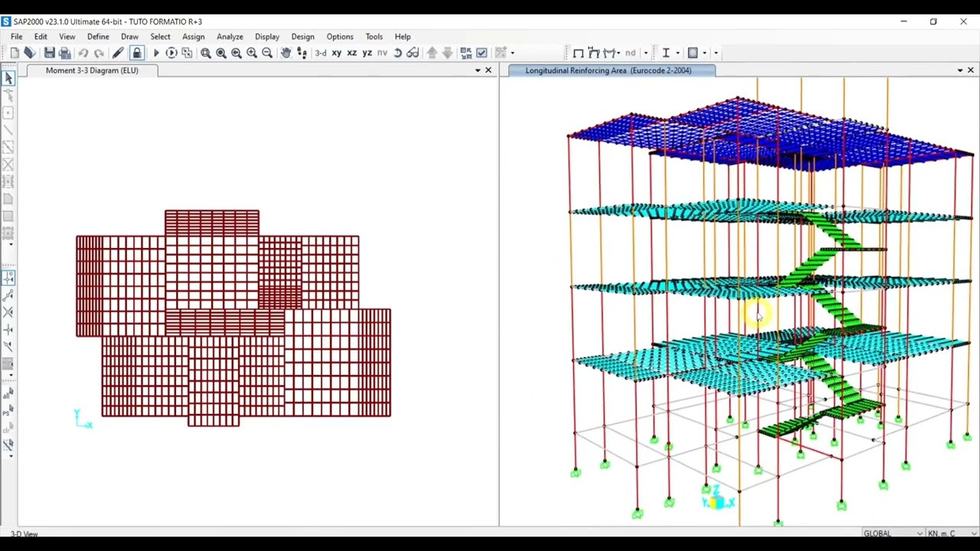Toggle perspective view glasses icon
Screen dimensions: 980x551
pyautogui.click(x=413, y=53)
